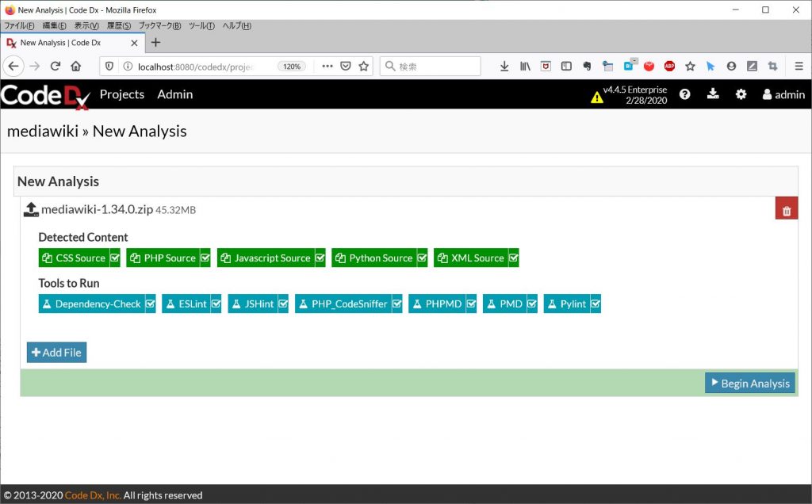Open the Adblock Plus extension icon
The image size is (812, 504).
669,66
